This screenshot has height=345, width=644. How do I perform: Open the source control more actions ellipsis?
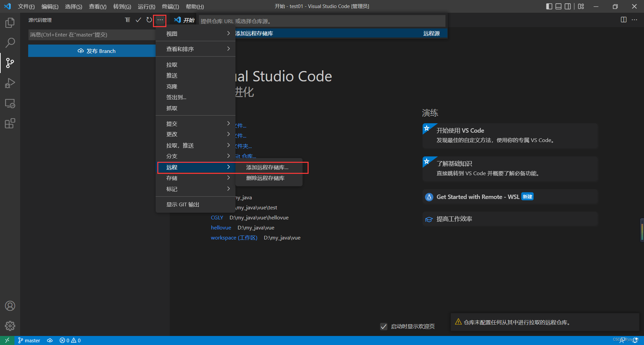pyautogui.click(x=160, y=20)
